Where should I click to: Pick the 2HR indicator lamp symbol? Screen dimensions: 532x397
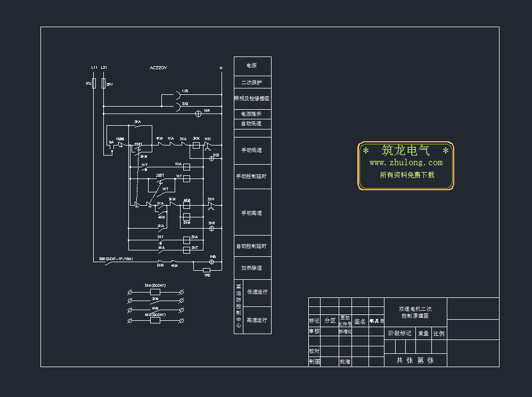point(211,229)
